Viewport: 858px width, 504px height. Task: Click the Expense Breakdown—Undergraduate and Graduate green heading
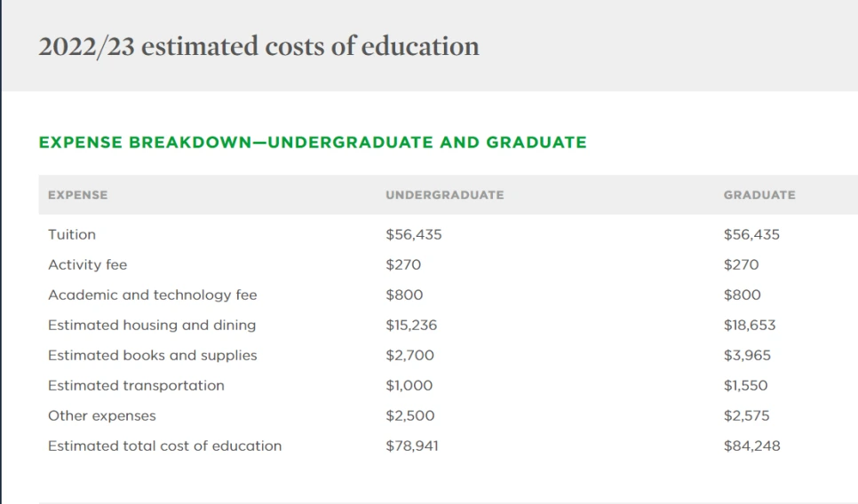click(313, 142)
